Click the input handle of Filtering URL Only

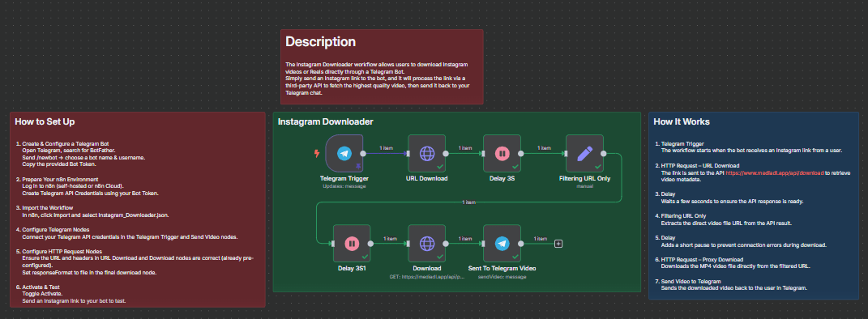click(x=567, y=154)
